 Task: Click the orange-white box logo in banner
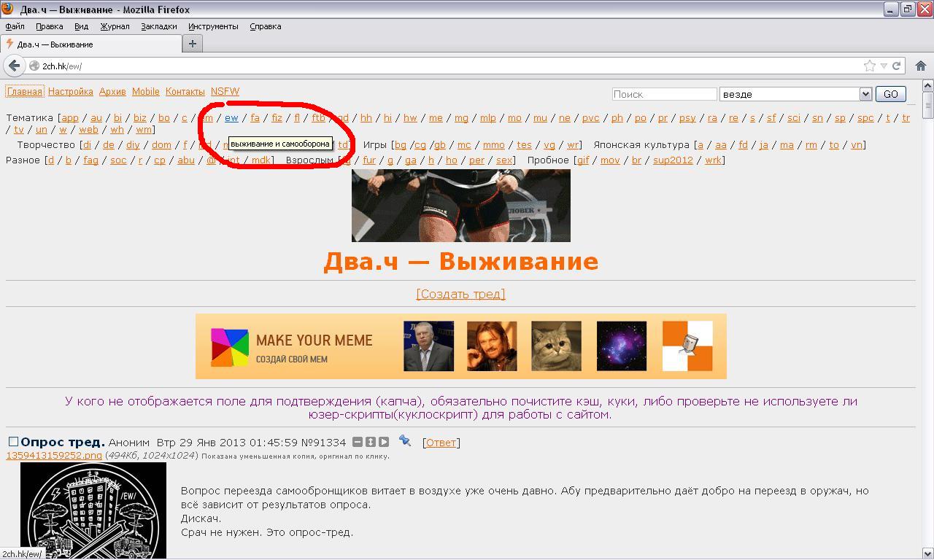(687, 346)
